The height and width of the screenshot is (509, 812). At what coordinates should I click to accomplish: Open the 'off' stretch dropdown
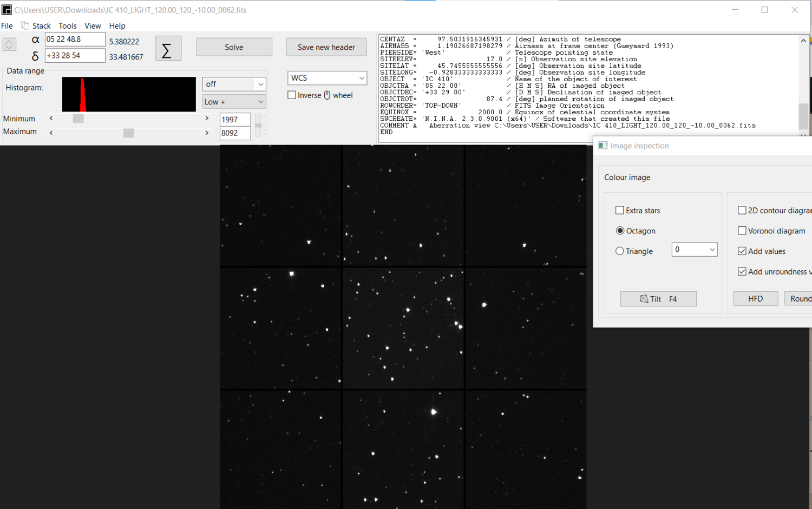click(x=234, y=84)
